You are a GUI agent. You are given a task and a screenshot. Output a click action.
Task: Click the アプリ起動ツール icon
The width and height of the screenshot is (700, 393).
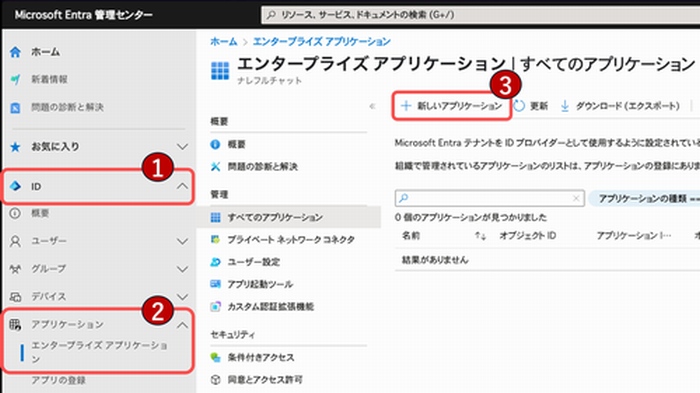pos(215,284)
